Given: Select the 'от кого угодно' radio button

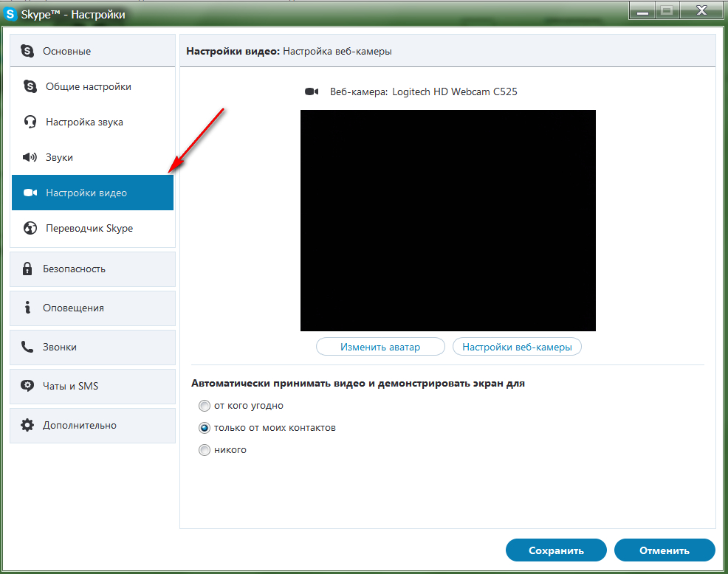Looking at the screenshot, I should click(205, 406).
